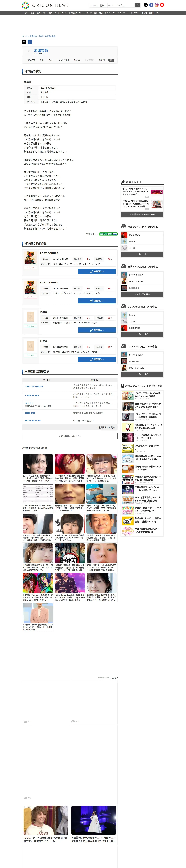
Task: Click the 新着トレンド heading icon
Action: (123, 182)
